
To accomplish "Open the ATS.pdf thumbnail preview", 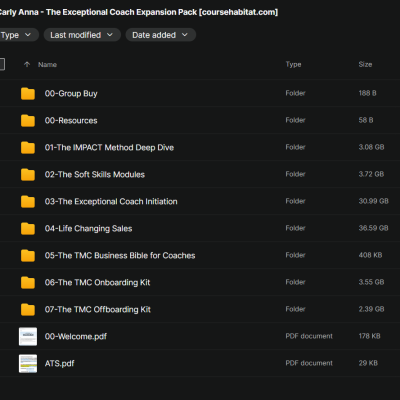I will (x=28, y=363).
